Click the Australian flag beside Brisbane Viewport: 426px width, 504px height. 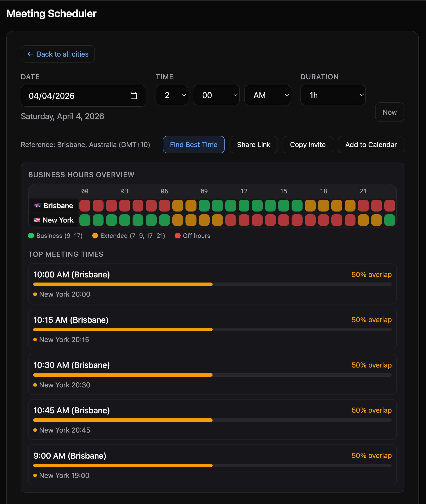37,205
